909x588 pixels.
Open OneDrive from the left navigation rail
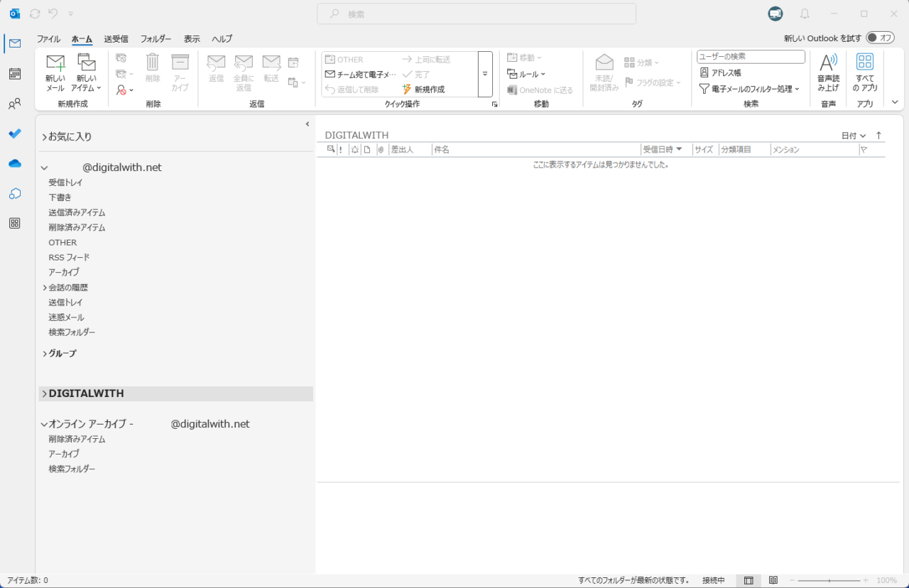(14, 163)
